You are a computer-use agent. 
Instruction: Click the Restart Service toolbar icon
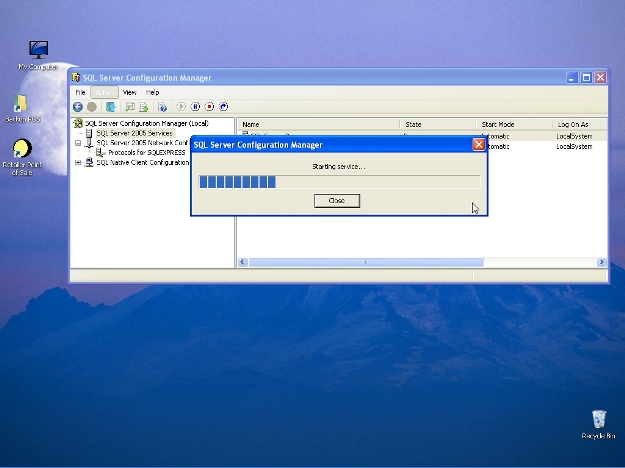[x=224, y=107]
